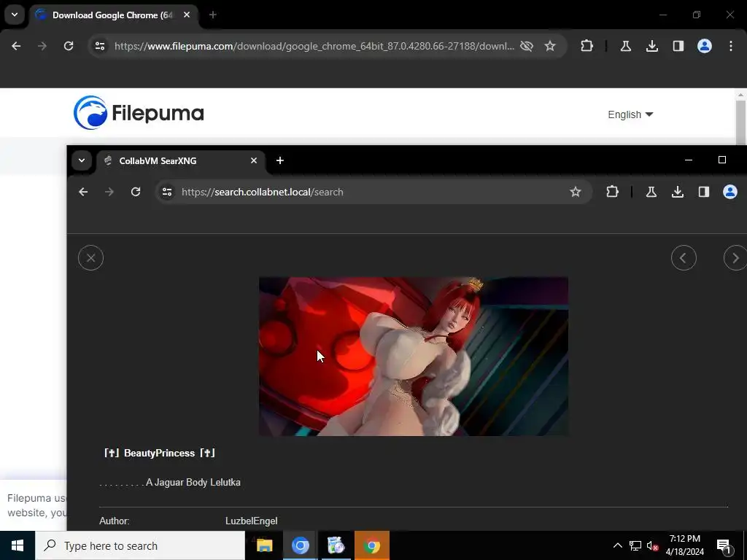Image resolution: width=747 pixels, height=560 pixels.
Task: Open Downloads icon in SearXNG window toolbar
Action: 678,192
